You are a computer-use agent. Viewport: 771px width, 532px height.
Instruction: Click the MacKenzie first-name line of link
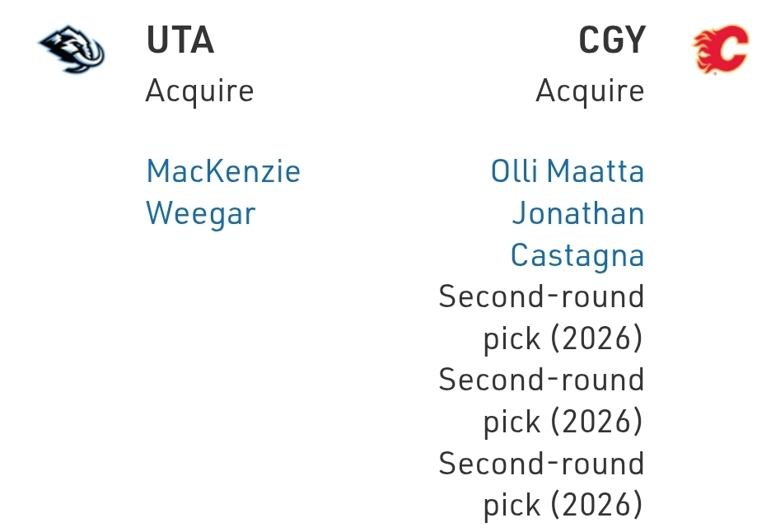pyautogui.click(x=222, y=172)
